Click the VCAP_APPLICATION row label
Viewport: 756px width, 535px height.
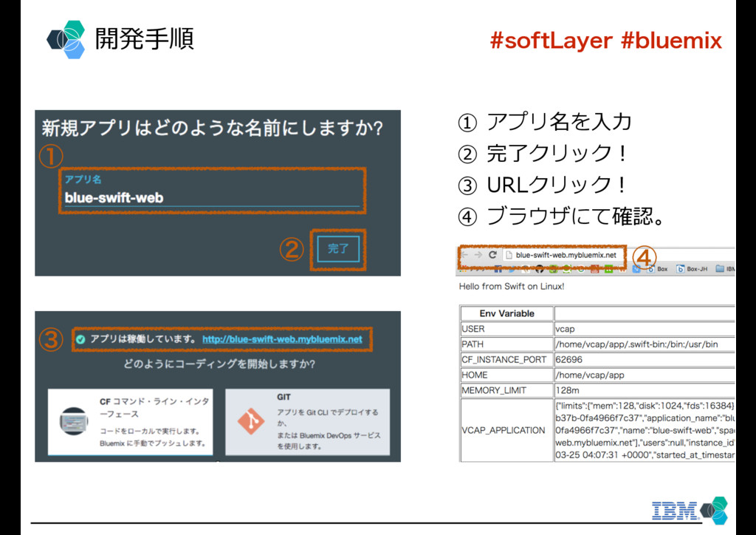tap(504, 430)
